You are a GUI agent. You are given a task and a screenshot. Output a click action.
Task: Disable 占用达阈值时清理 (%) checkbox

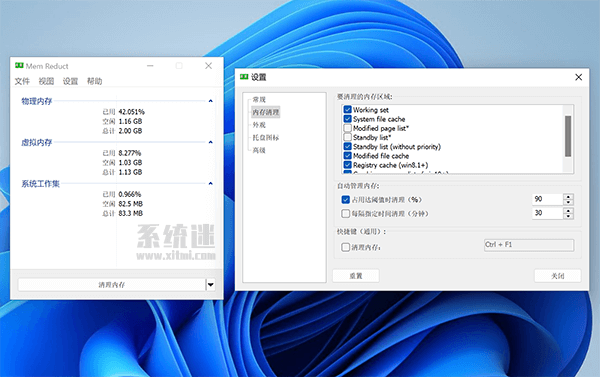[x=346, y=199]
